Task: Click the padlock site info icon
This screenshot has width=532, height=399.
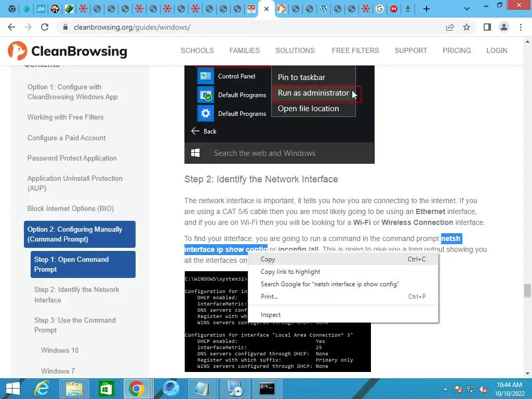Action: pyautogui.click(x=65, y=27)
